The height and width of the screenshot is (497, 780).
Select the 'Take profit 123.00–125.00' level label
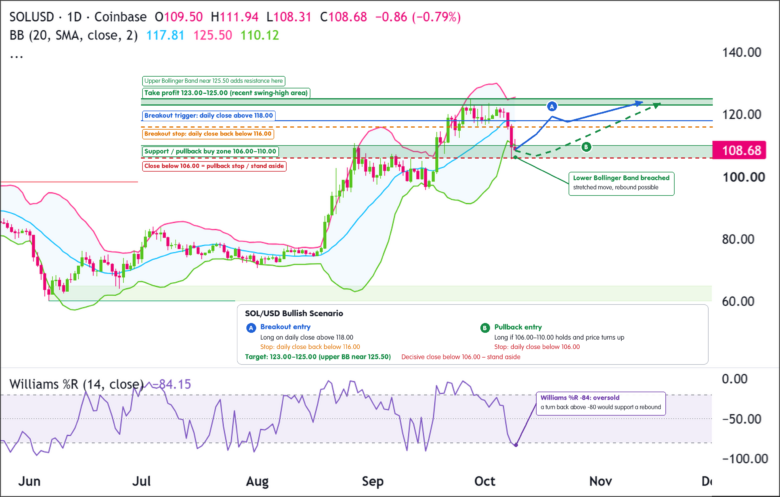pyautogui.click(x=226, y=93)
